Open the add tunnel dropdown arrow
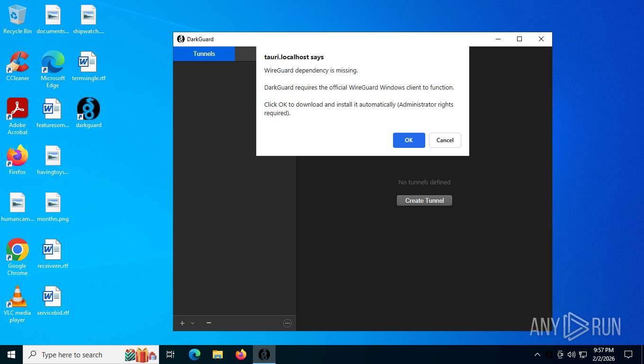This screenshot has height=364, width=644. click(193, 323)
